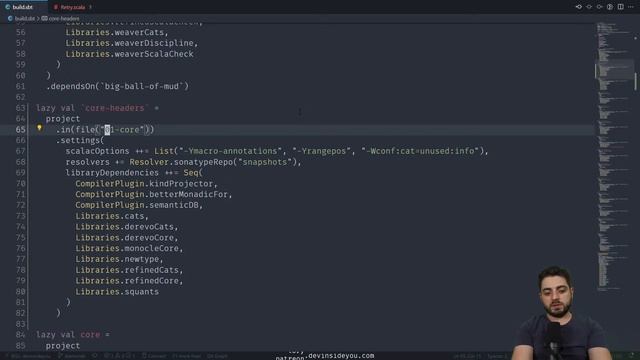
Task: Click the devinsideyou.com overlay text
Action: click(x=341, y=356)
